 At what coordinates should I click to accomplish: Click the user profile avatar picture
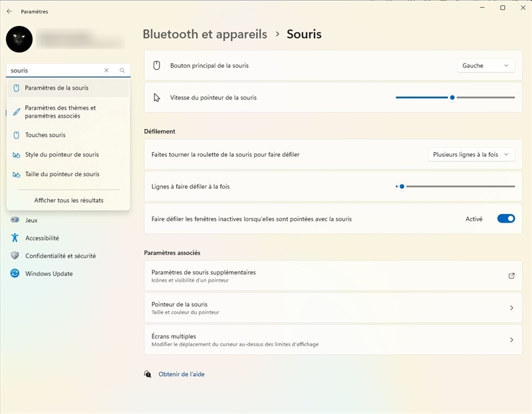19,39
